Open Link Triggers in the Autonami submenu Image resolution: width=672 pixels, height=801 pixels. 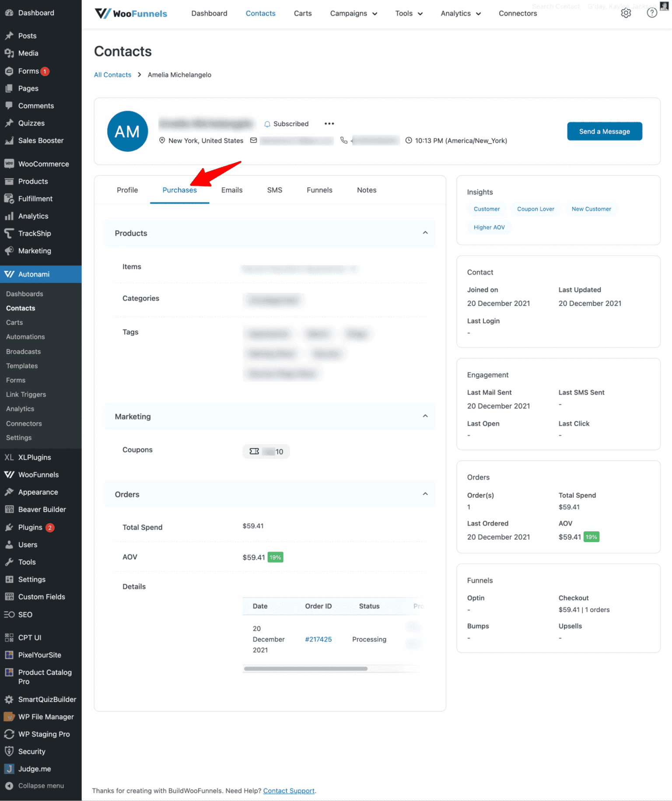pos(26,395)
